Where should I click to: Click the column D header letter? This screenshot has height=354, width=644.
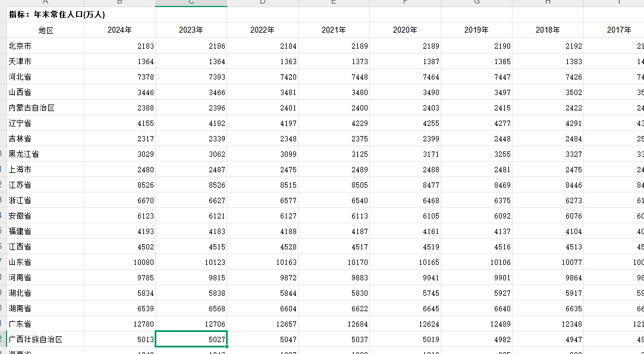pos(262,3)
